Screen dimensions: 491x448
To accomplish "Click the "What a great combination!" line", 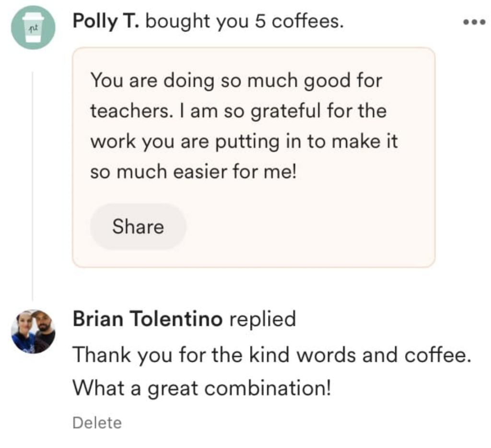I will (x=201, y=387).
